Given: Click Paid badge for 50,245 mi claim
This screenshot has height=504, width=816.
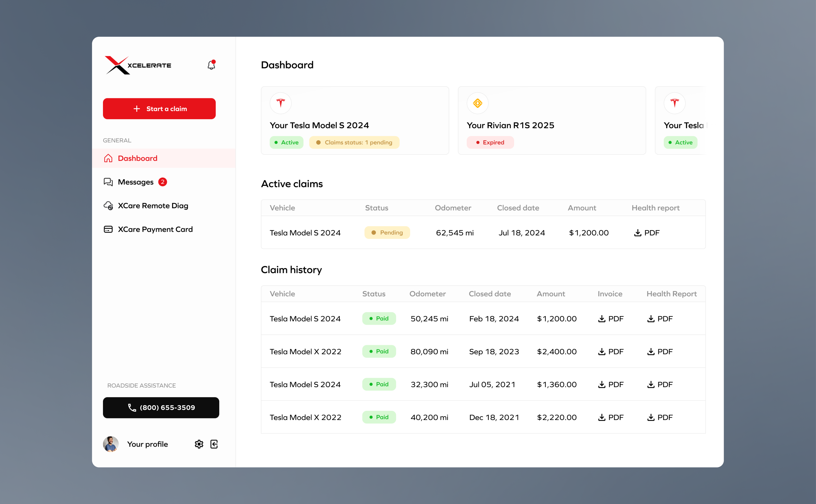Looking at the screenshot, I should point(379,319).
